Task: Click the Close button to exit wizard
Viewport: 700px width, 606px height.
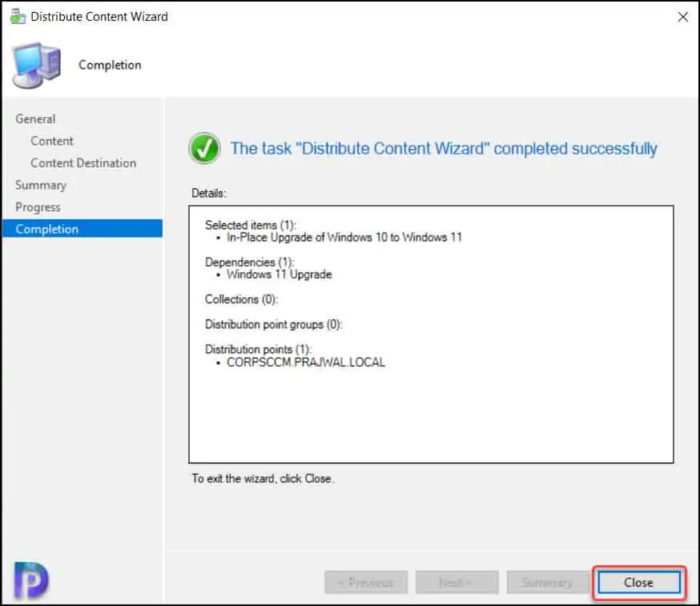Action: click(639, 582)
